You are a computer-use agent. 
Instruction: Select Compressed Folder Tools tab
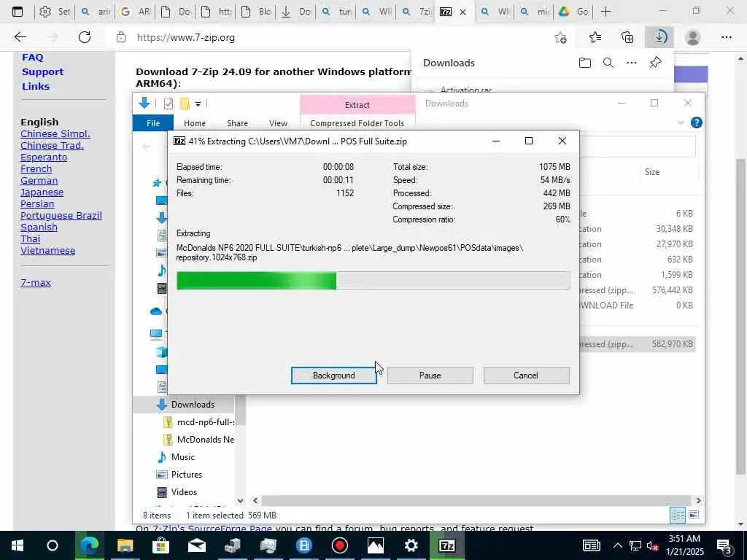coord(357,122)
